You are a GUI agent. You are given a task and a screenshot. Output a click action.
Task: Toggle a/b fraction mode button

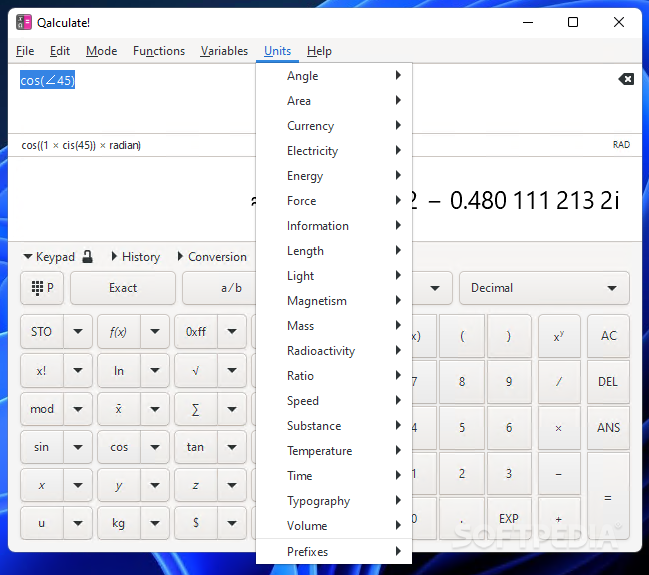click(219, 288)
